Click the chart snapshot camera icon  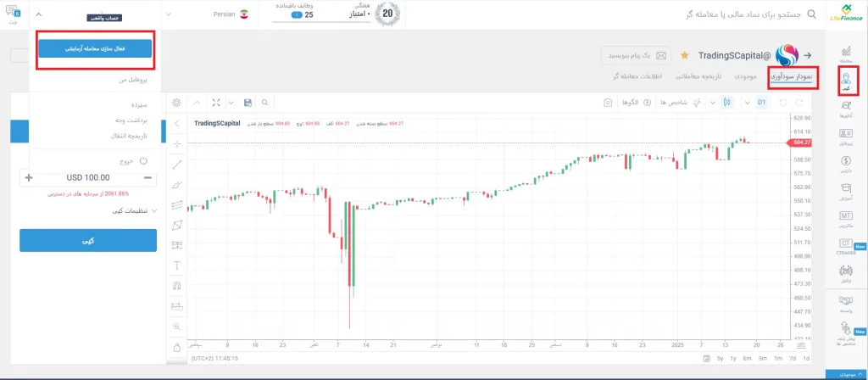pyautogui.click(x=607, y=103)
